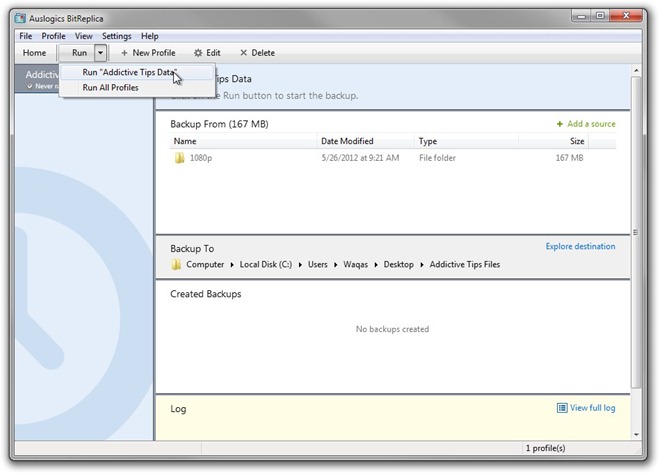Sort sources by Name column

click(x=243, y=141)
